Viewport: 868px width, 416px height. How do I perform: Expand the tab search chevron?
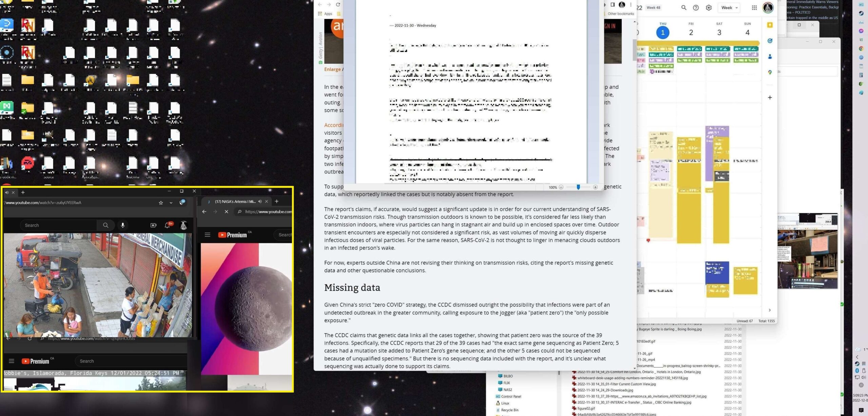tap(171, 203)
